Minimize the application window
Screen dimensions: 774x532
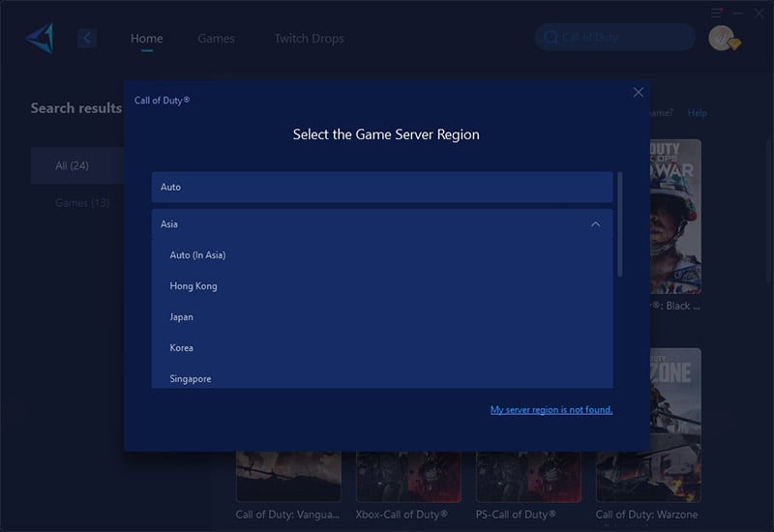point(738,14)
